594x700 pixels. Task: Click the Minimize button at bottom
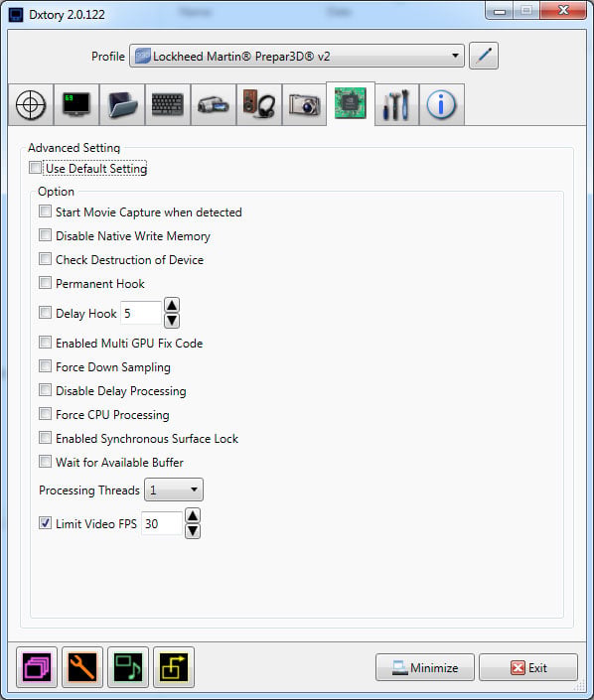(425, 668)
